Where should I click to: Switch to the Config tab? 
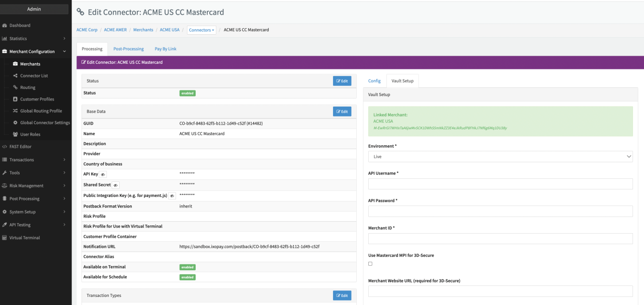(374, 81)
